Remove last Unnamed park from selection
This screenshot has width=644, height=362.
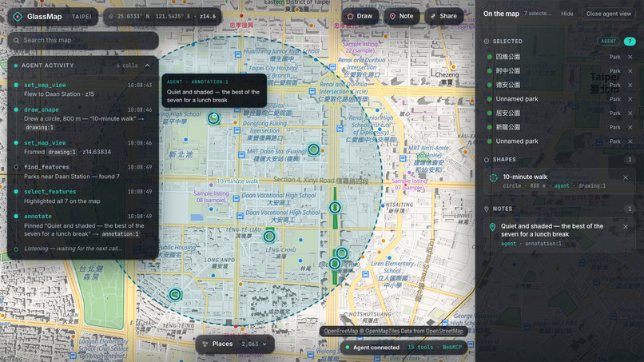pos(630,141)
